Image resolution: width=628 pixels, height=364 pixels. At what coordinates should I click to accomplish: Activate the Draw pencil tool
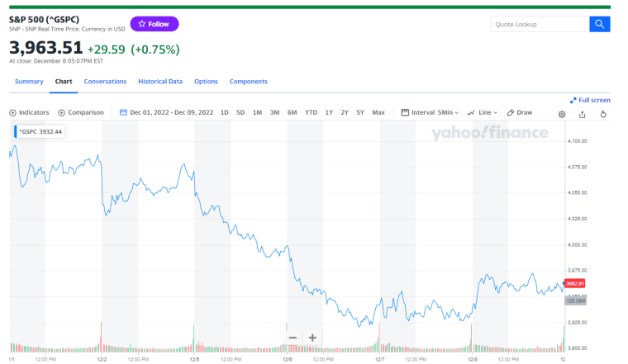(x=520, y=112)
